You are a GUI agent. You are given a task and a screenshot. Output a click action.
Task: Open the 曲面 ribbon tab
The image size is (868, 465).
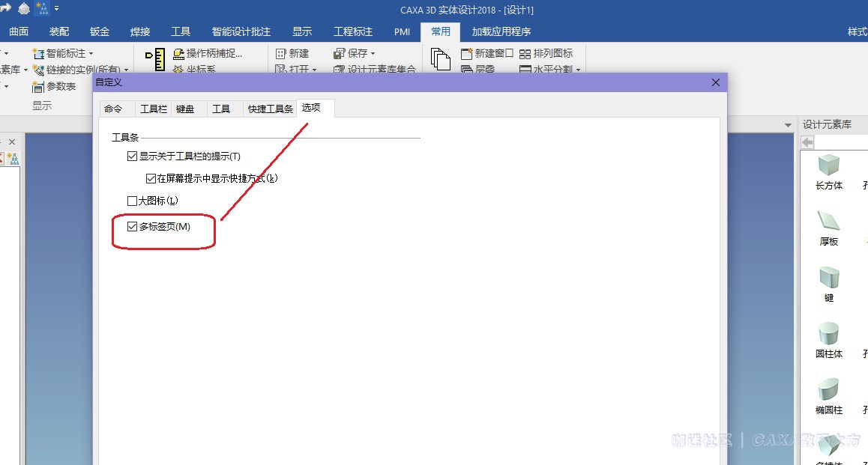(19, 31)
